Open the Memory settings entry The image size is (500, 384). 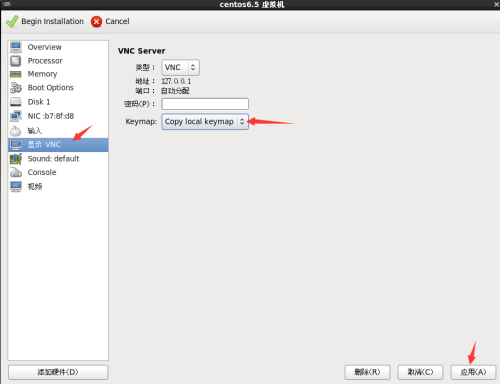click(58, 74)
